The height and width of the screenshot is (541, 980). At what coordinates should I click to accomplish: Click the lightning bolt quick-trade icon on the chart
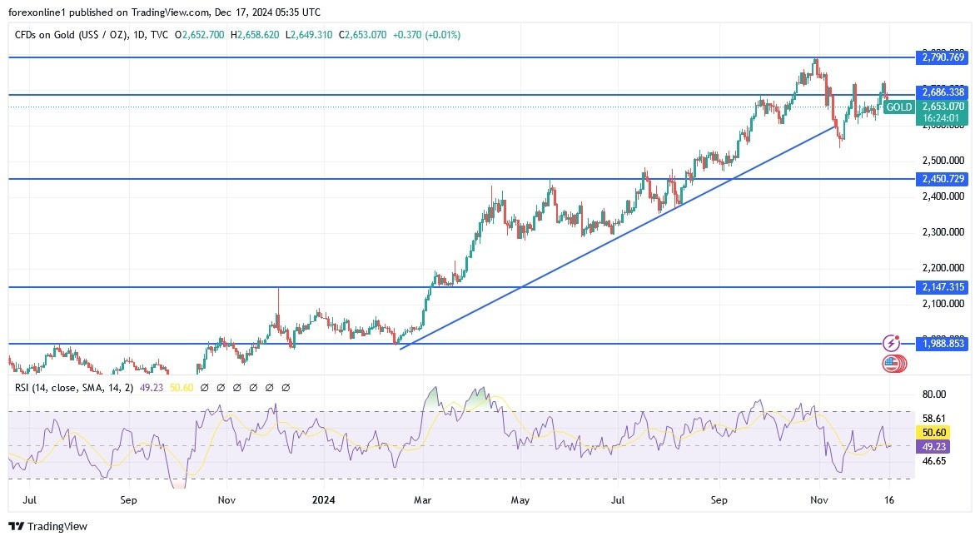pos(892,341)
